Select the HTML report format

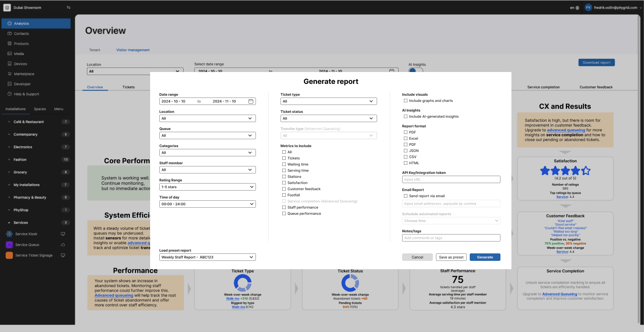click(406, 163)
